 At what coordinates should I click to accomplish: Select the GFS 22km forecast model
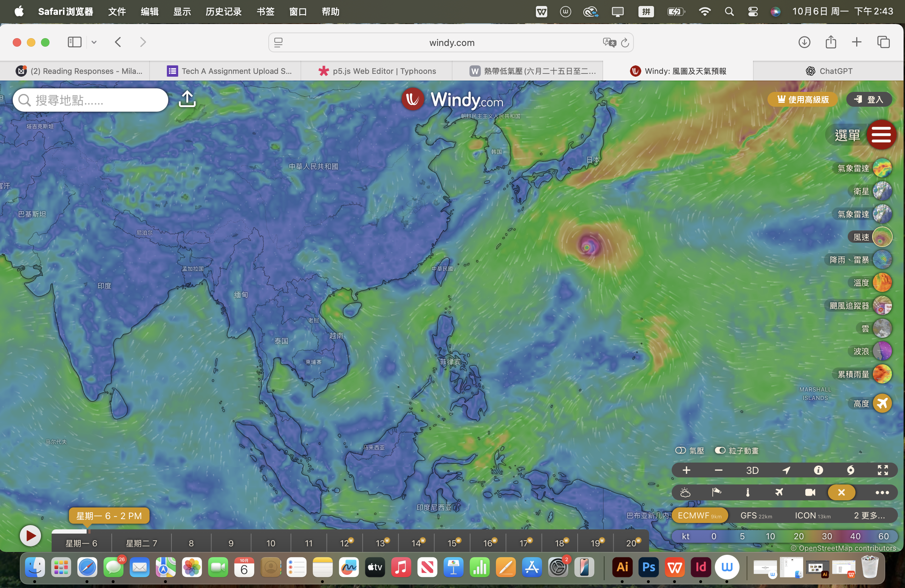click(x=755, y=516)
